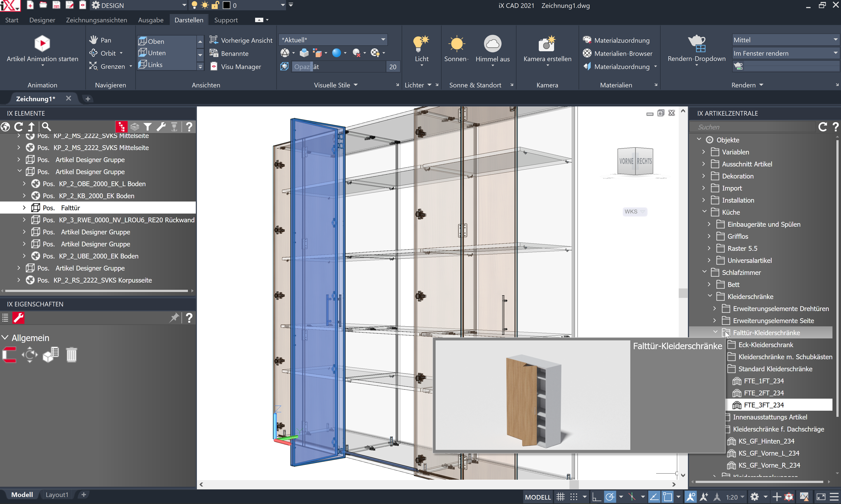Toggle polar tracking in status bar
841x504 pixels.
coord(610,497)
